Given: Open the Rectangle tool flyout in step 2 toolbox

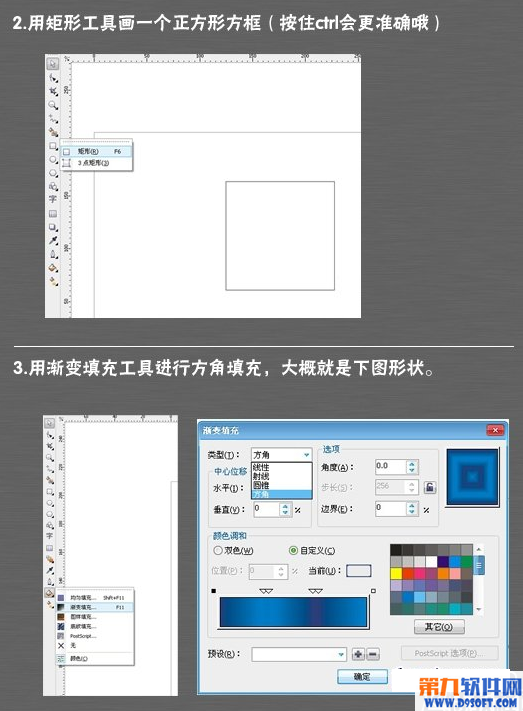Looking at the screenshot, I should (53, 146).
